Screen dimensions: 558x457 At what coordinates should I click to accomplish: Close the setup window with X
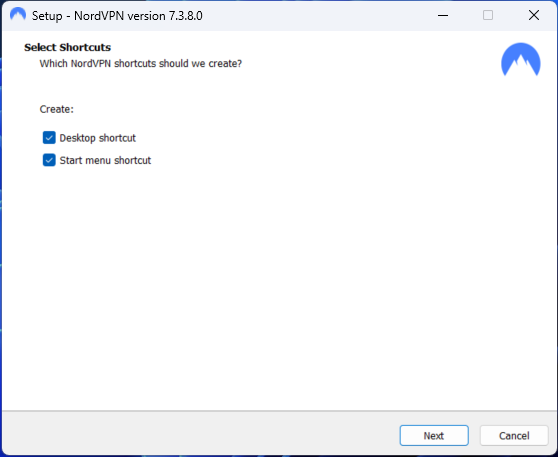pyautogui.click(x=534, y=15)
